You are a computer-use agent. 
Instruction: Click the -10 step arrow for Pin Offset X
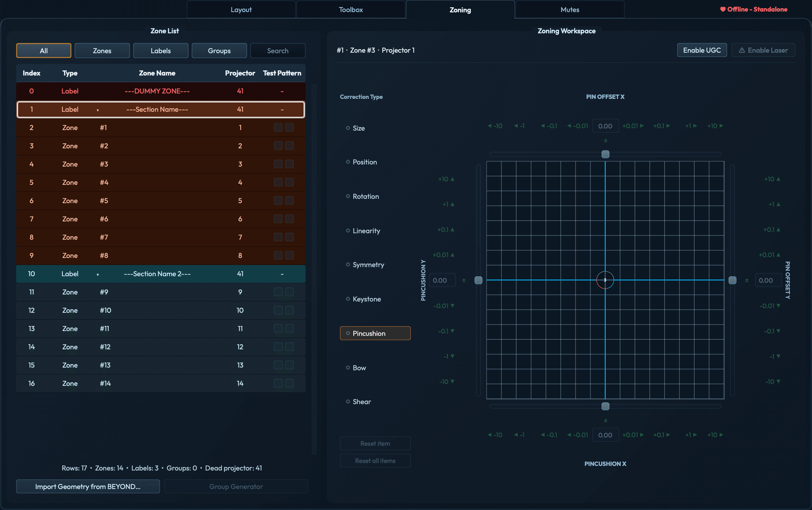coord(495,126)
